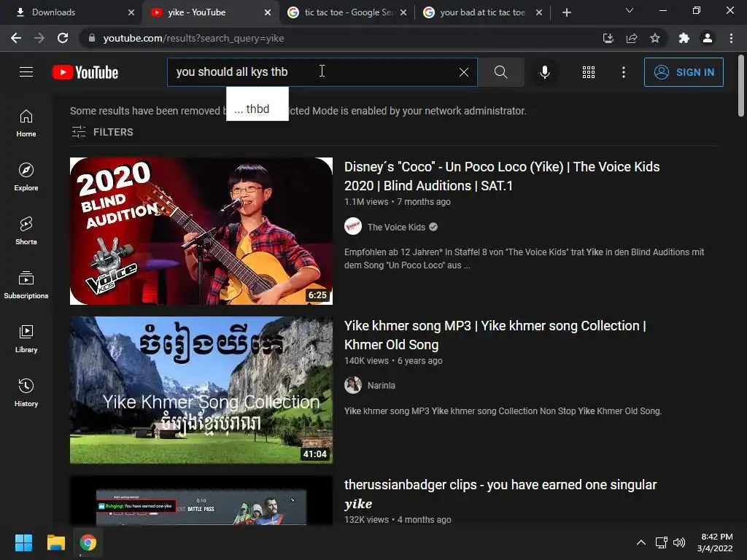
Task: Clear the search box with the X
Action: pos(463,72)
